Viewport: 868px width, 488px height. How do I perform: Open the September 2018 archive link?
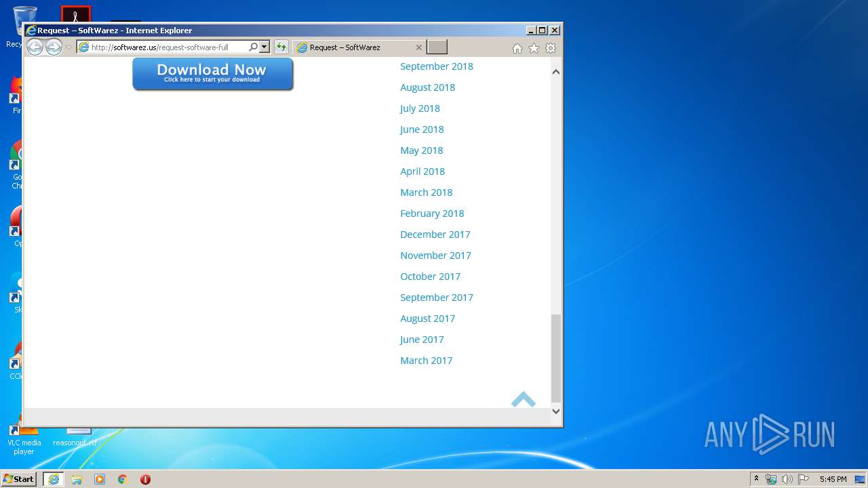click(x=437, y=66)
